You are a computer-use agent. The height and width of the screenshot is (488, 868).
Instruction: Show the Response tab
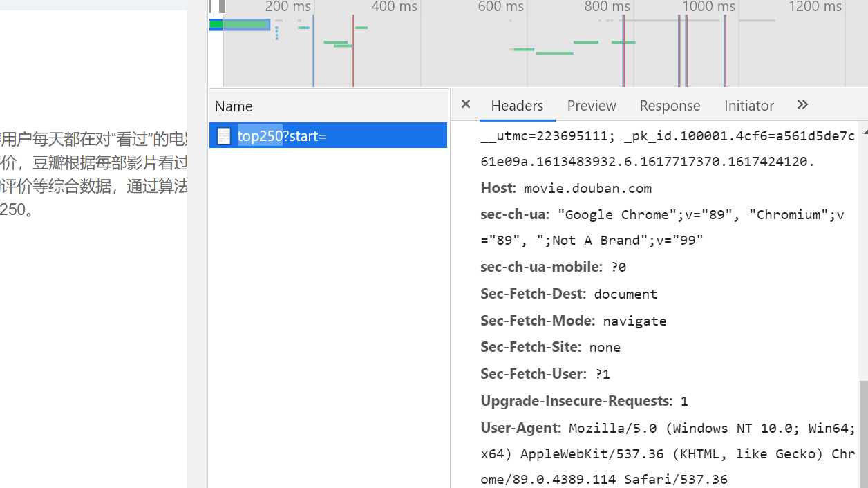tap(670, 106)
